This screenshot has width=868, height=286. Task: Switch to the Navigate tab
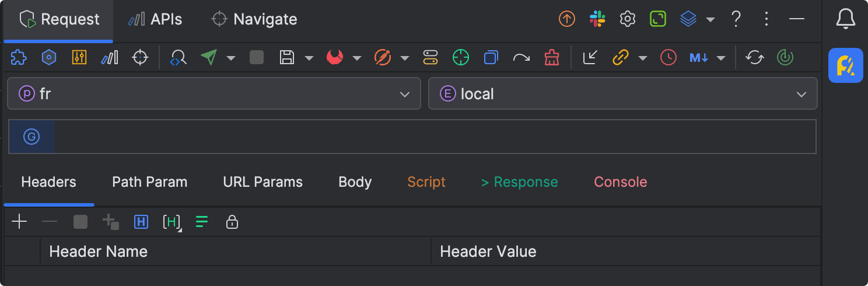254,19
